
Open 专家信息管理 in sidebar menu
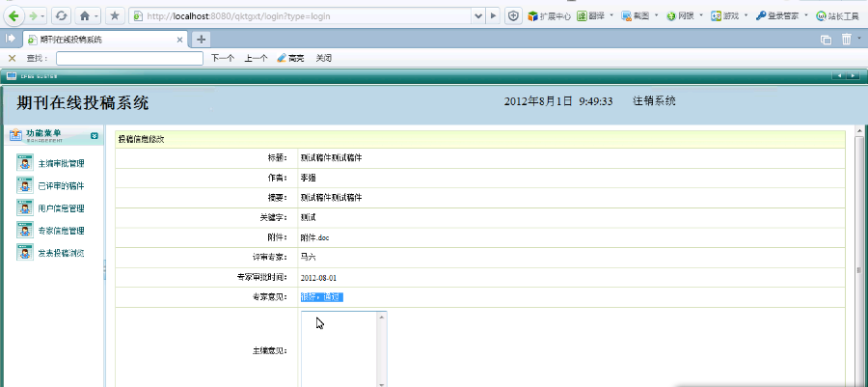(62, 231)
